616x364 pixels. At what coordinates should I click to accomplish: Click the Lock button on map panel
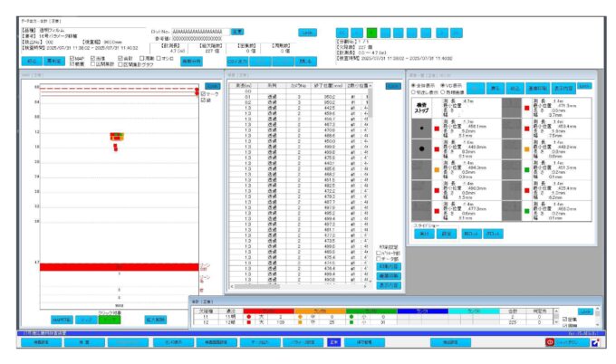coord(212,85)
